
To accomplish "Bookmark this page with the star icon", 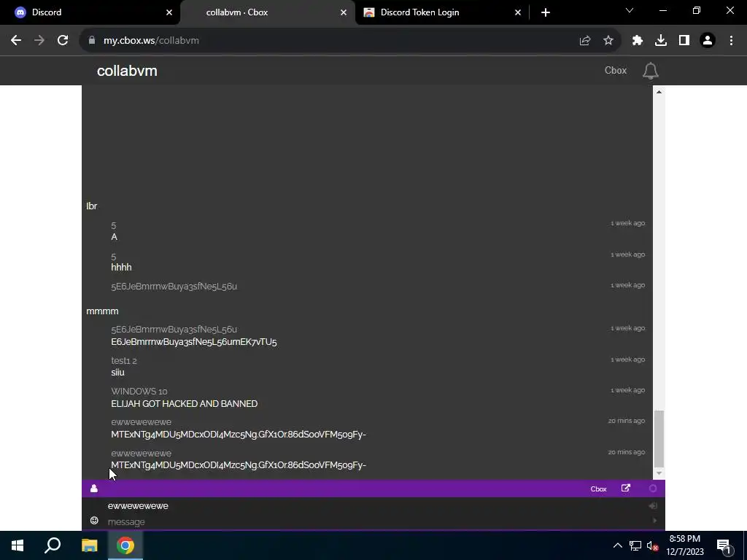I will click(x=608, y=41).
